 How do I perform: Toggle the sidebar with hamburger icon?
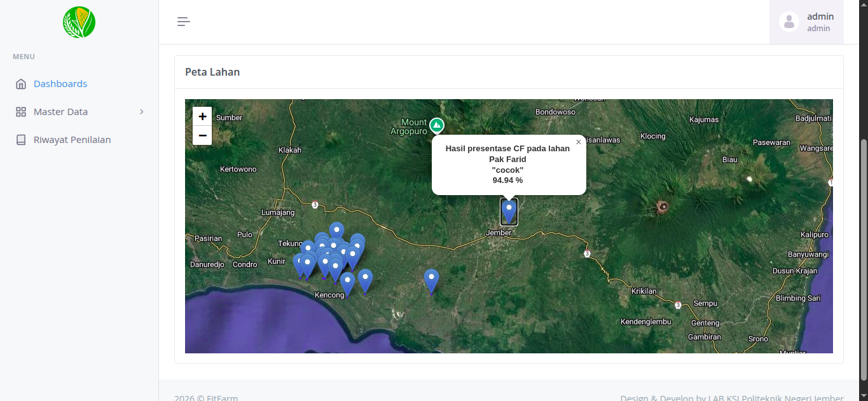(x=184, y=22)
